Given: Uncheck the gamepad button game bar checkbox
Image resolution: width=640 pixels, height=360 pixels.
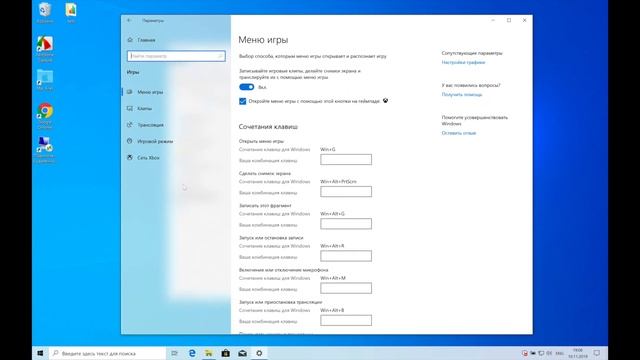Looking at the screenshot, I should pyautogui.click(x=242, y=101).
